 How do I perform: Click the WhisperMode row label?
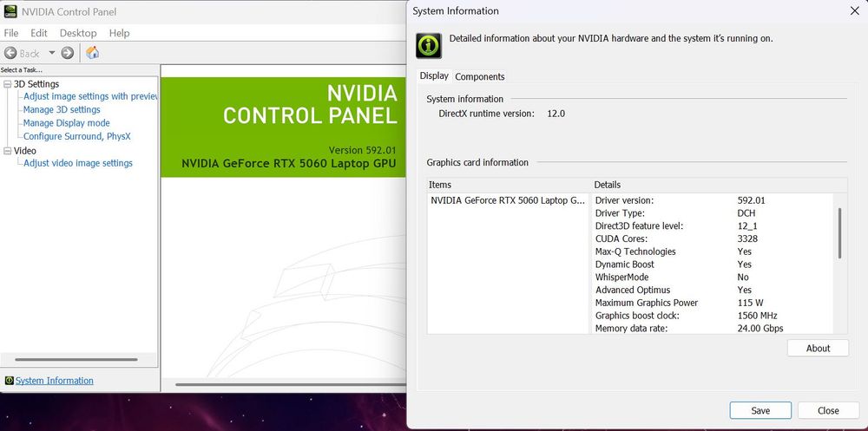(621, 278)
